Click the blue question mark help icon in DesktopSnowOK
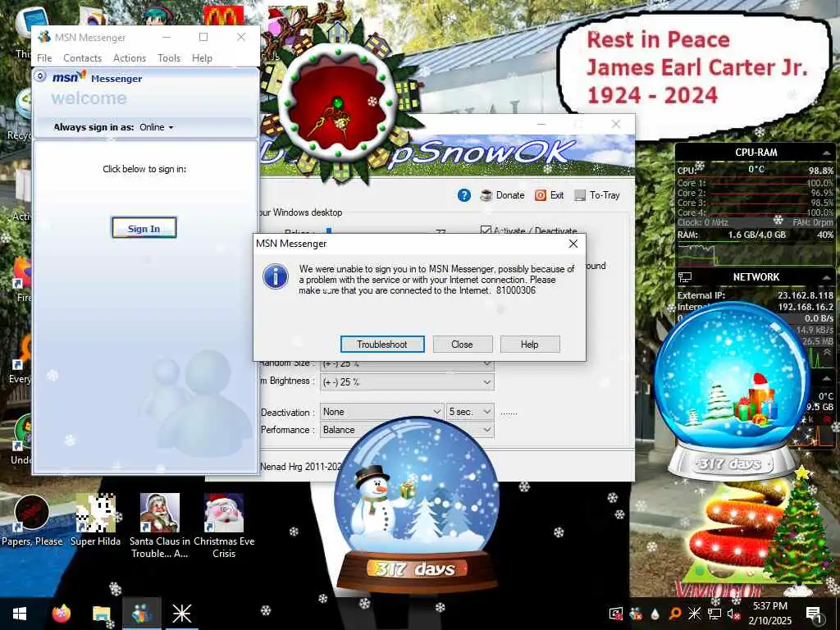 click(x=464, y=195)
